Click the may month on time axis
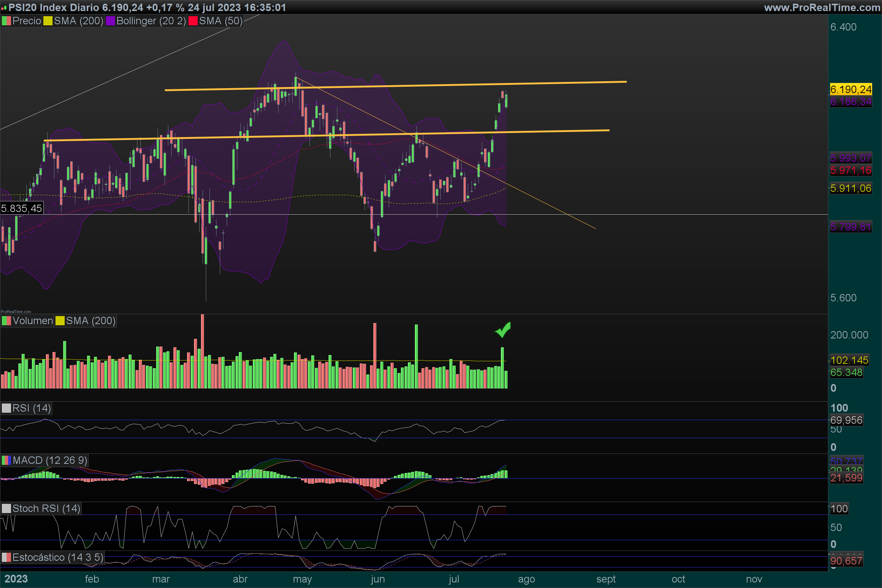Image resolution: width=882 pixels, height=588 pixels. 302,579
